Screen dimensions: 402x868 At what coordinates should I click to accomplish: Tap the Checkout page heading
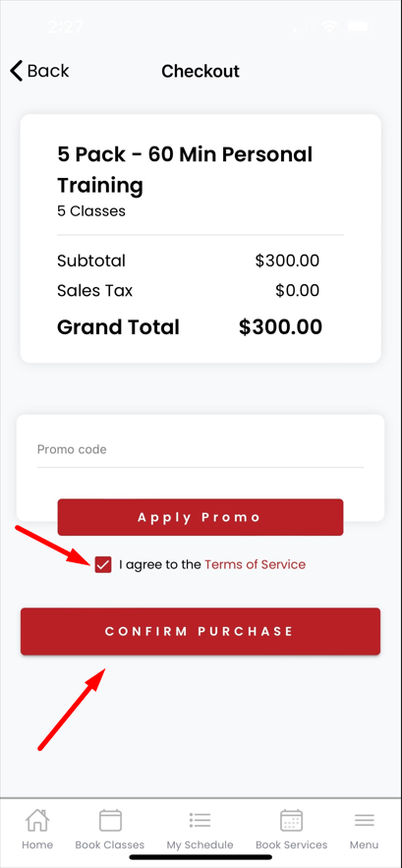[x=201, y=71]
